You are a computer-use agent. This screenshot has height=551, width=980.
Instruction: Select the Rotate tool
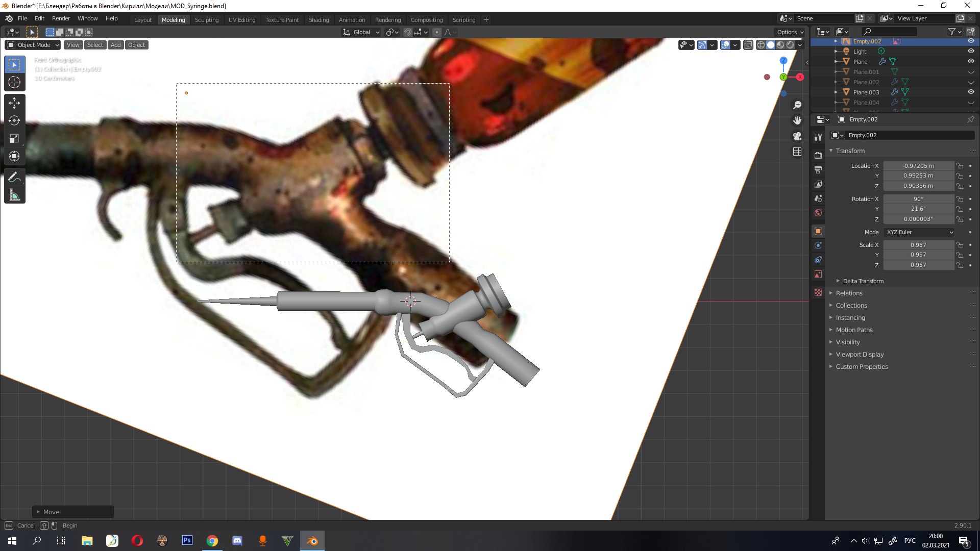coord(14,121)
